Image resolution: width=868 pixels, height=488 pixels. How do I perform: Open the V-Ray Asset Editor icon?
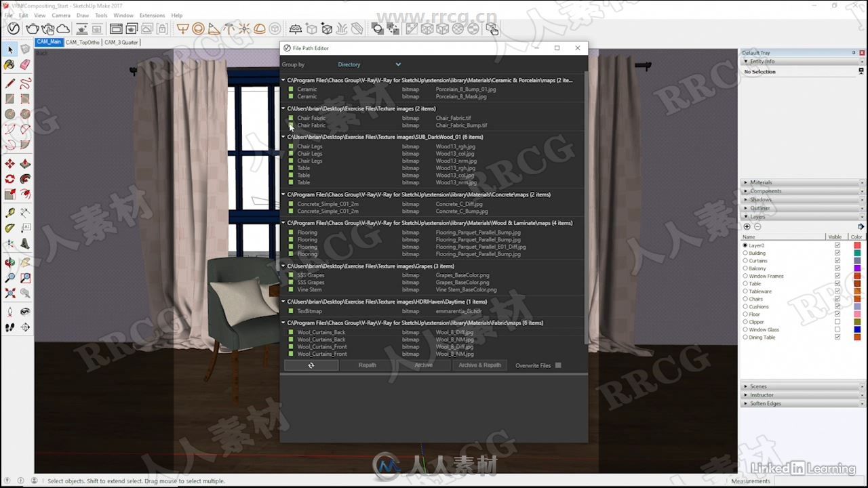(14, 28)
